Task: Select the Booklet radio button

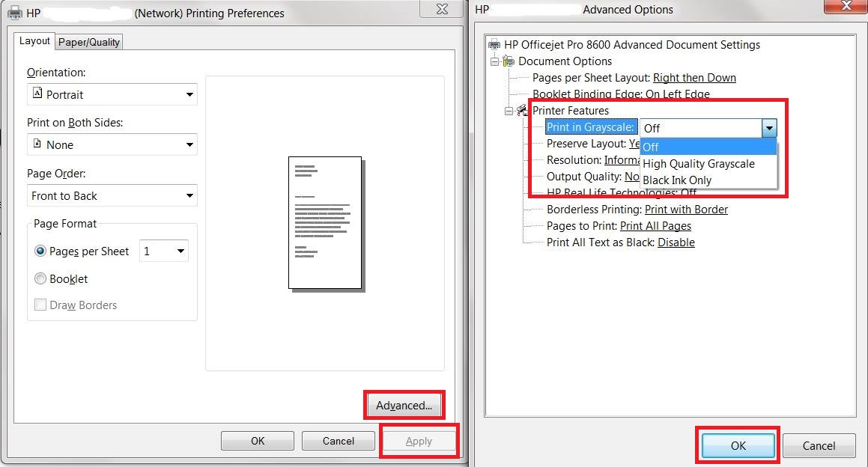Action: click(x=40, y=279)
